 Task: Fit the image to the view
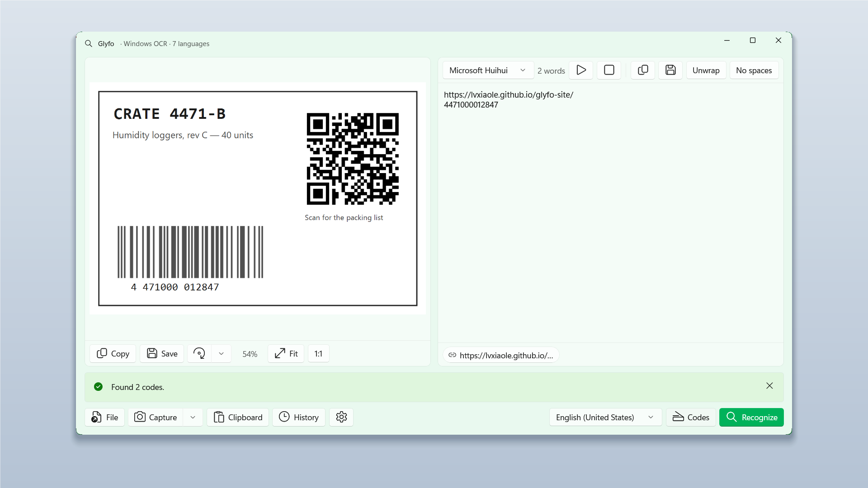point(286,353)
